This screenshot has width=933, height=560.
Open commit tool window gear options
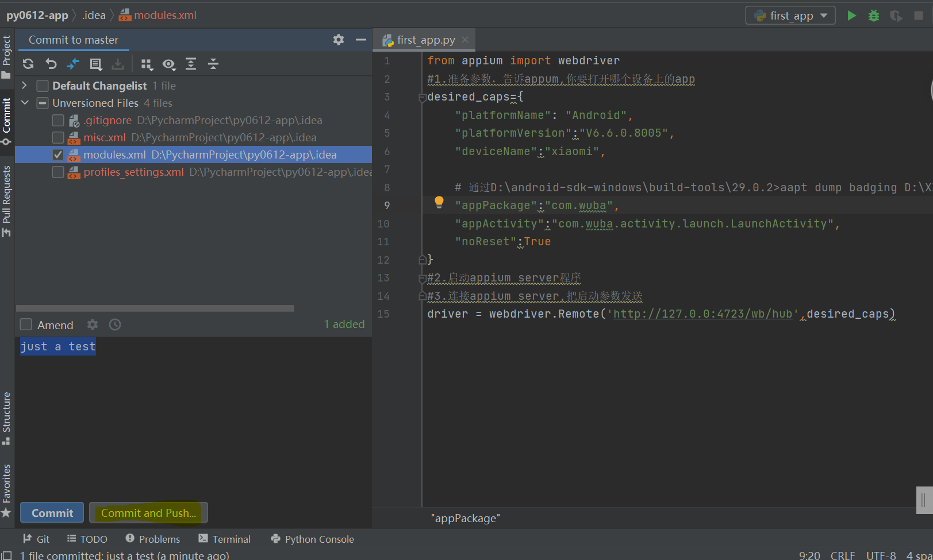click(339, 40)
